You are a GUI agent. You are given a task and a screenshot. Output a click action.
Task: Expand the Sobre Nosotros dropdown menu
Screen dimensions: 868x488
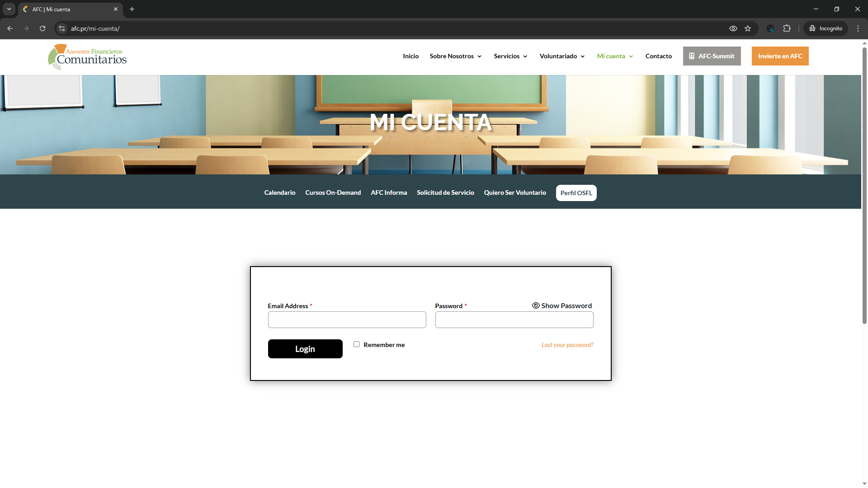point(455,56)
